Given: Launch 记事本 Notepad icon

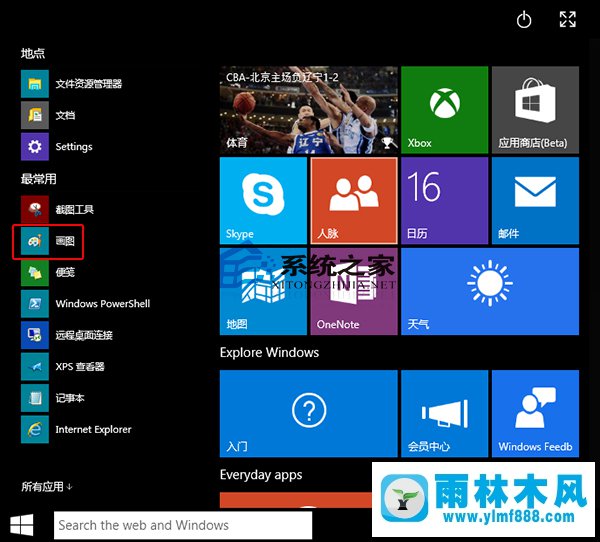Looking at the screenshot, I should pyautogui.click(x=35, y=398).
